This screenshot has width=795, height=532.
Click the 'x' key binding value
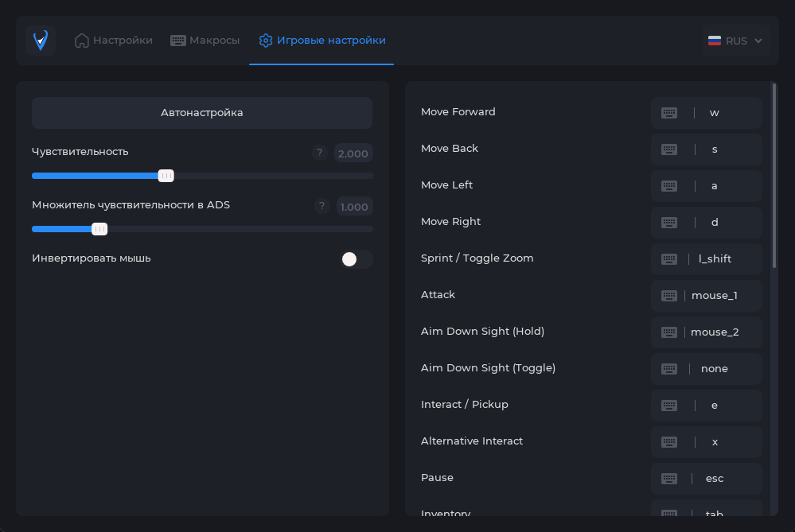[715, 442]
